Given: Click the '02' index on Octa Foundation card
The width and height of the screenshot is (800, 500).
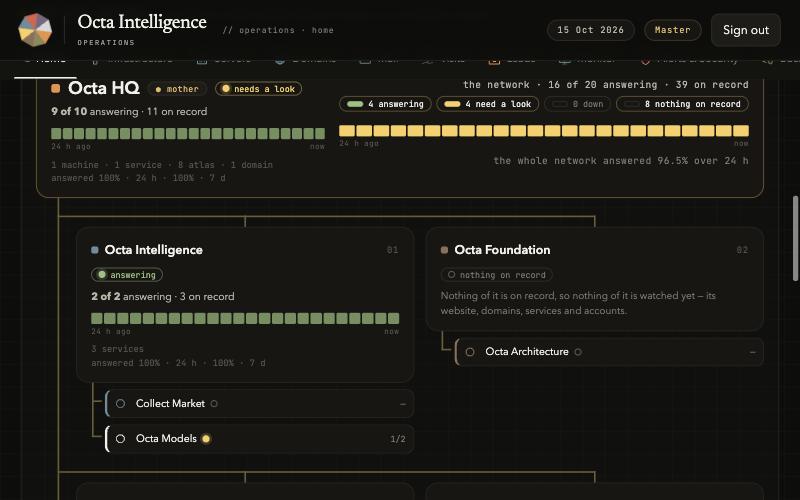Looking at the screenshot, I should (742, 250).
